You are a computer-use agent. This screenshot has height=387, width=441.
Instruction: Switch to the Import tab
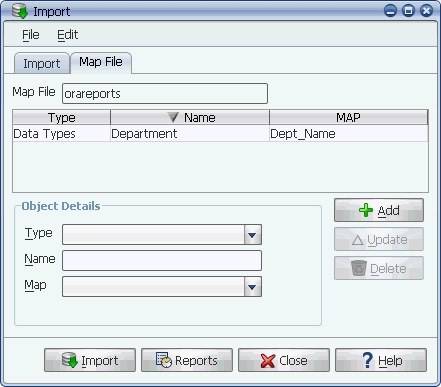click(42, 63)
